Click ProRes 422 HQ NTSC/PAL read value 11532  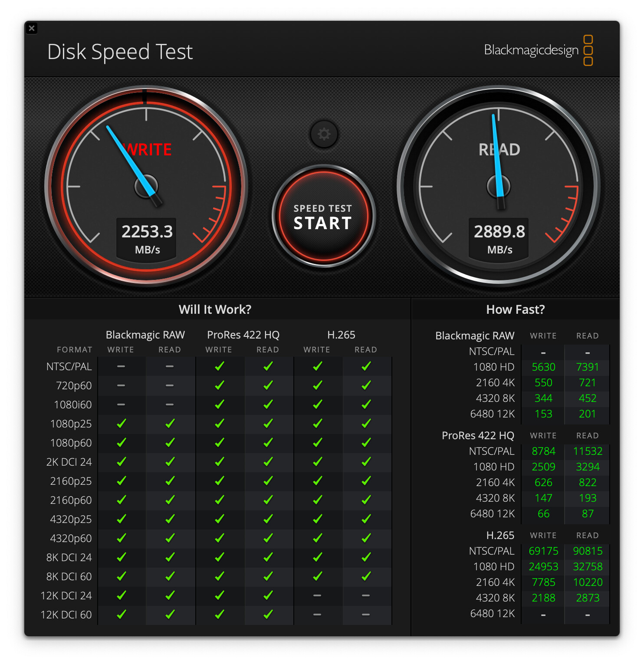point(588,451)
